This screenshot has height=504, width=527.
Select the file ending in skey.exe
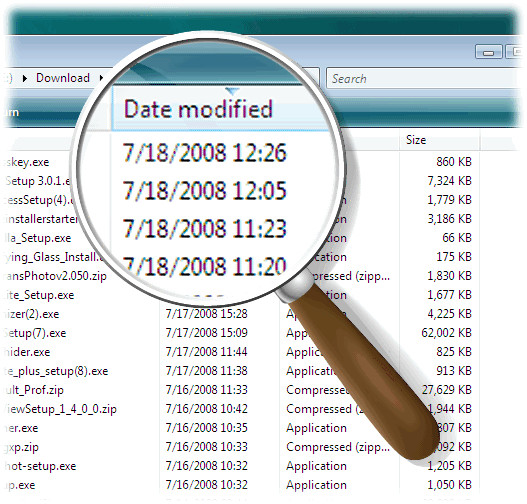pyautogui.click(x=27, y=162)
